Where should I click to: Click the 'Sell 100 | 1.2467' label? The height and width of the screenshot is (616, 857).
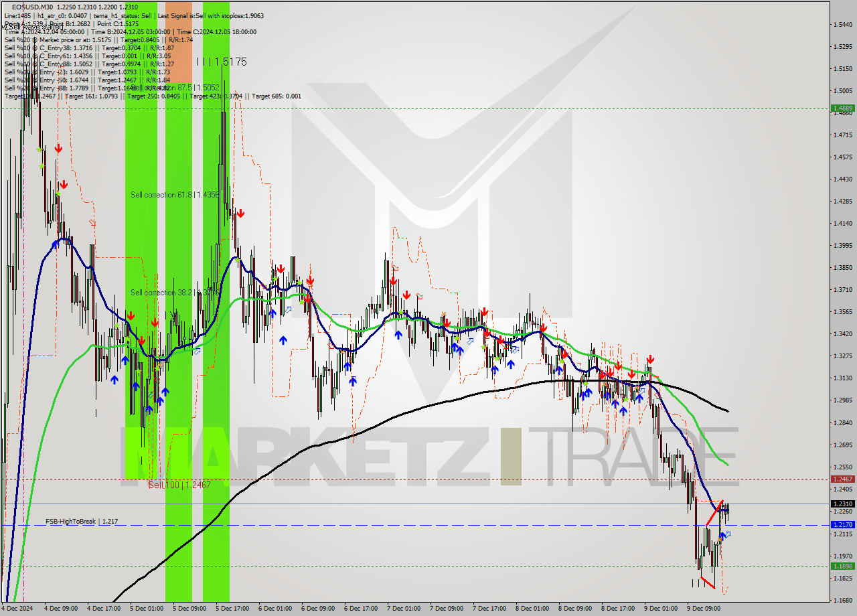point(179,485)
